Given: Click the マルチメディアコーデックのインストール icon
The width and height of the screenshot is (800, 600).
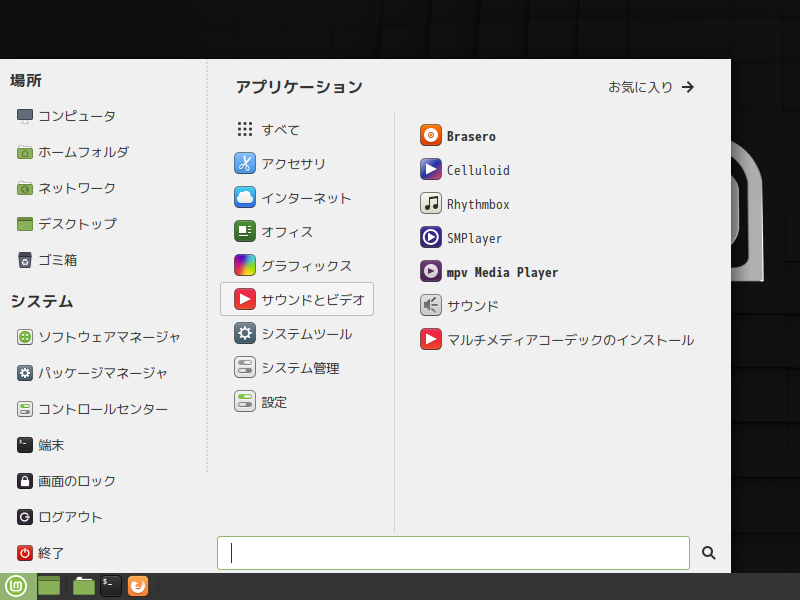Looking at the screenshot, I should [431, 339].
